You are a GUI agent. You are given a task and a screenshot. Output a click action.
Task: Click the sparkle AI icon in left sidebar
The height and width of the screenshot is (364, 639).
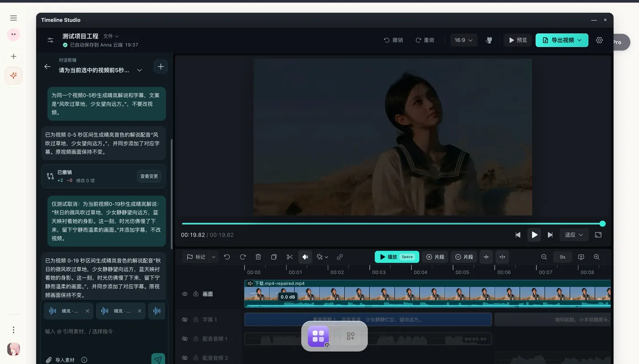(x=14, y=76)
